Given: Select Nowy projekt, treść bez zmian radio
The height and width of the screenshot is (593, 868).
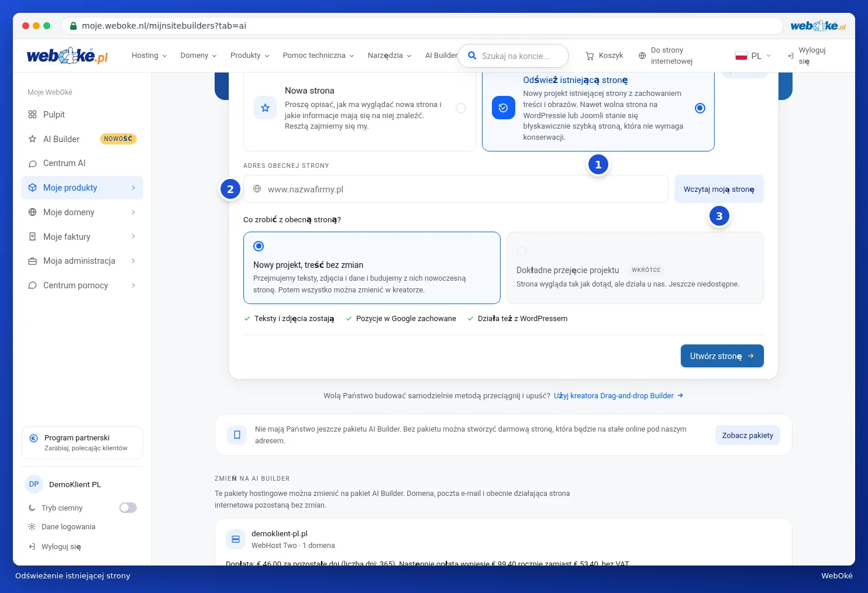Looking at the screenshot, I should coord(259,246).
